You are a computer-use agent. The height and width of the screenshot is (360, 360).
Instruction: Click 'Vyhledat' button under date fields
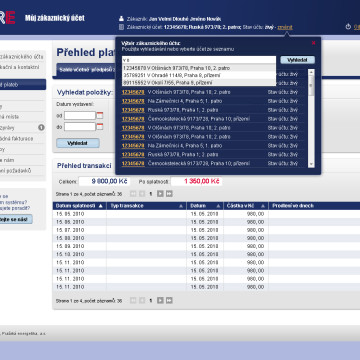coord(78,143)
